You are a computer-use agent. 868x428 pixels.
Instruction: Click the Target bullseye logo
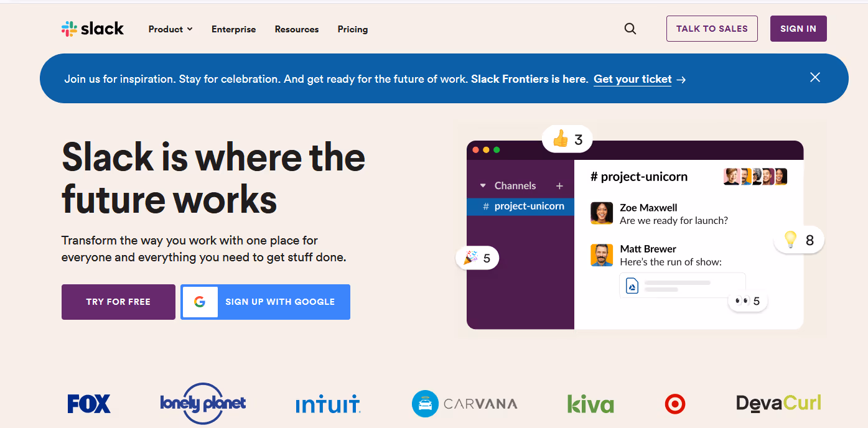tap(675, 404)
